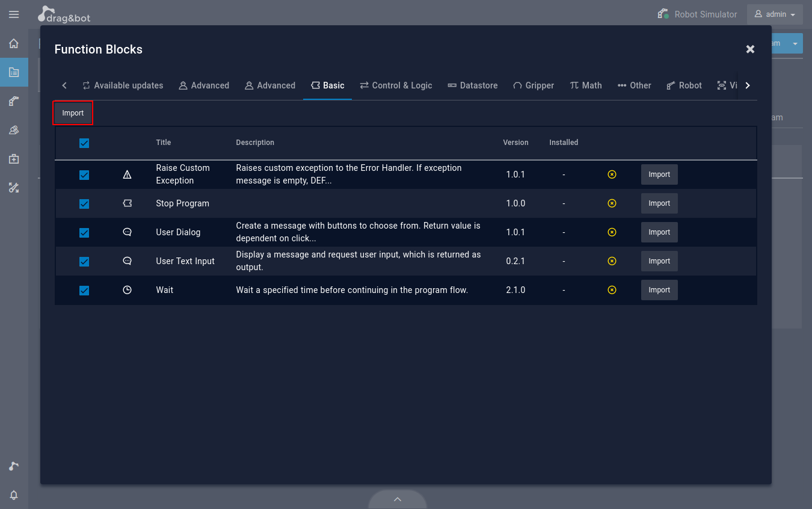Image resolution: width=812 pixels, height=509 pixels.
Task: Open the programs list sidebar icon
Action: tap(14, 72)
